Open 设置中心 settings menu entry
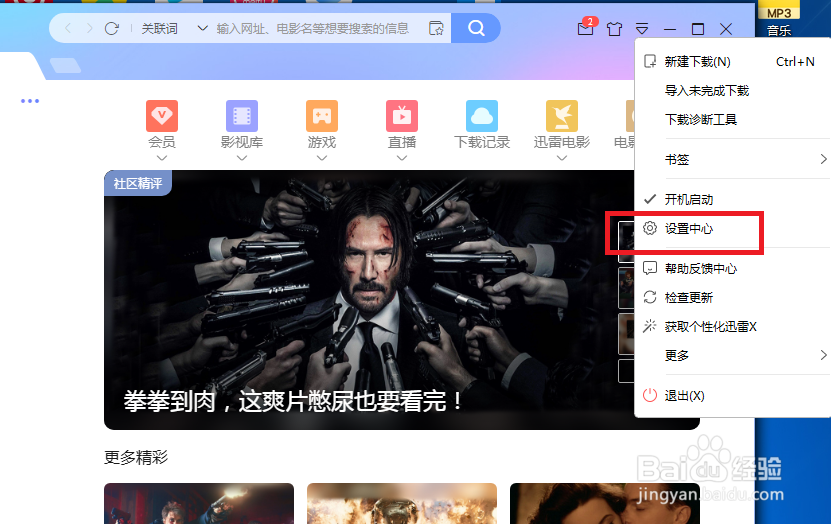This screenshot has width=831, height=524. (732, 228)
